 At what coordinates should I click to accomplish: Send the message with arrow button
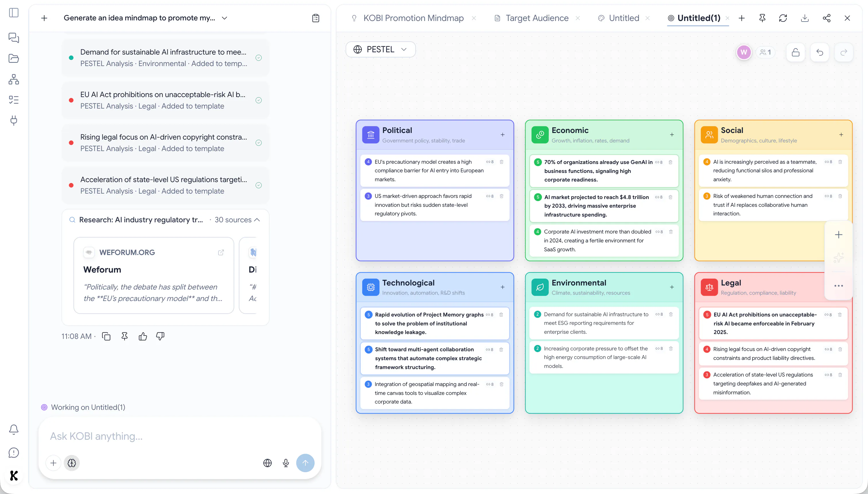[x=305, y=463]
